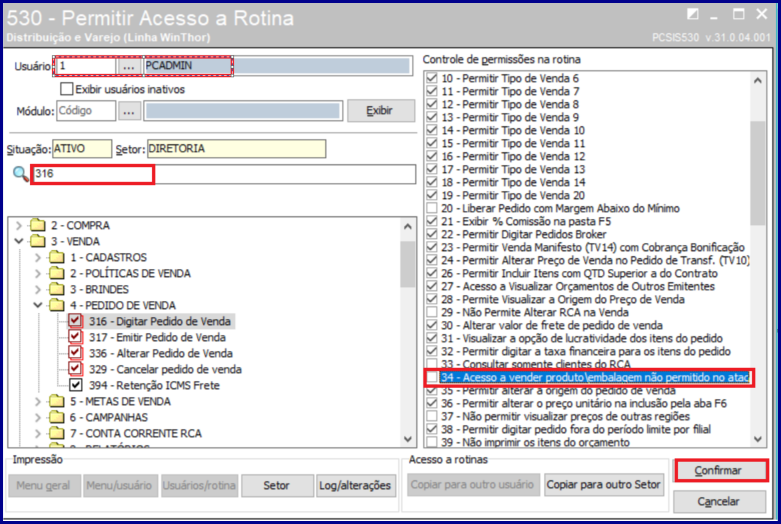Click the Usuário code input field
The image size is (781, 524).
[x=86, y=66]
